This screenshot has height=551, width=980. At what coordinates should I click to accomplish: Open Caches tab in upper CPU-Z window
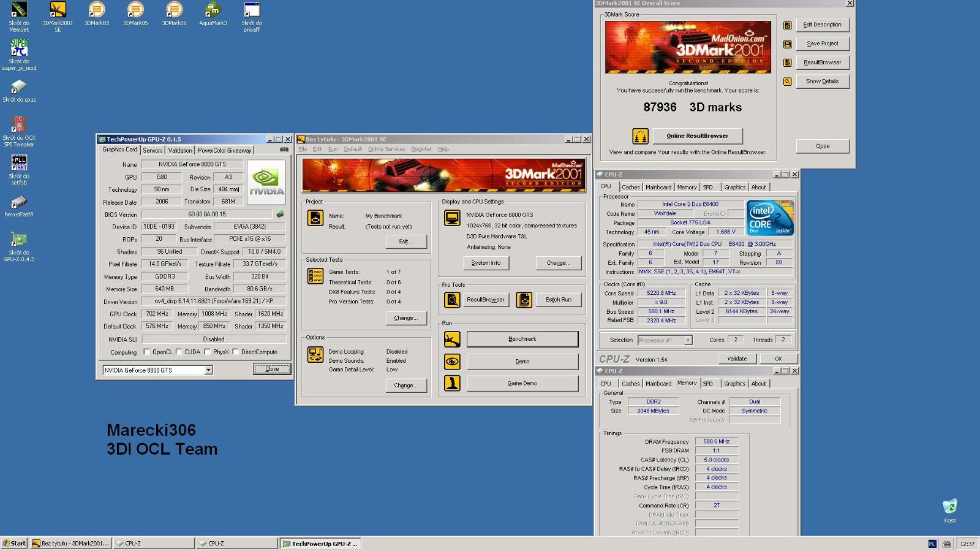(x=630, y=188)
